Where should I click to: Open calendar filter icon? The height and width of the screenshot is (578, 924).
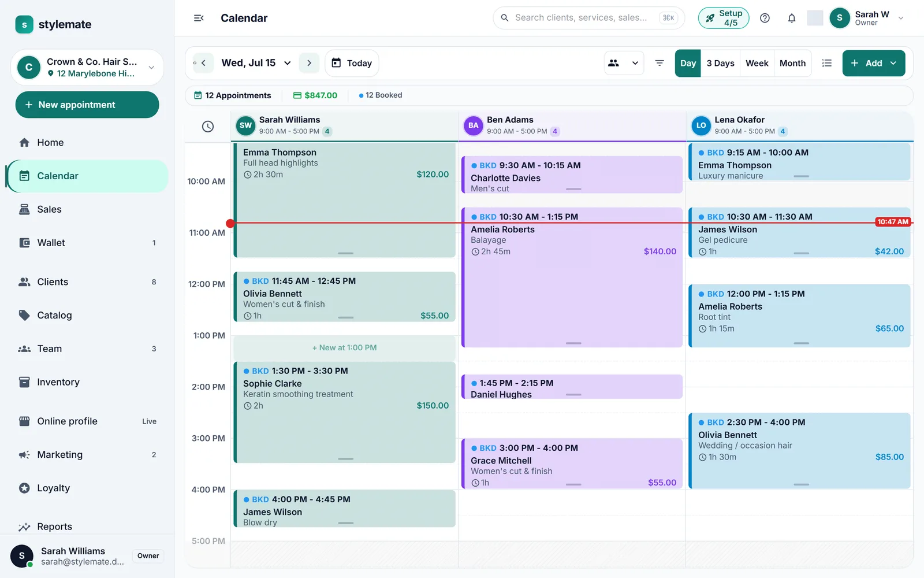point(660,63)
